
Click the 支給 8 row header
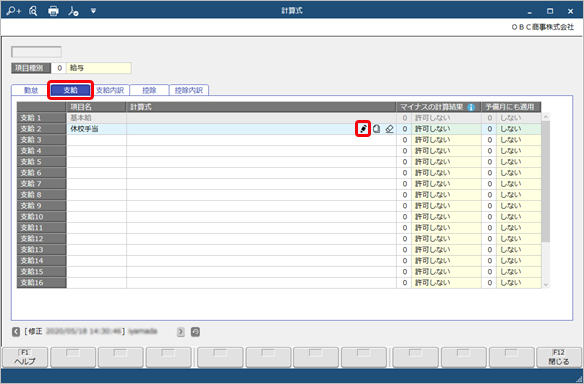point(41,195)
